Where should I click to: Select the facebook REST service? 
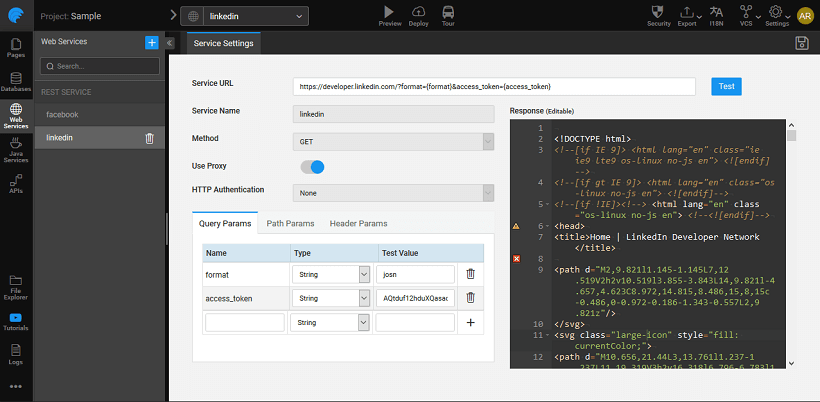tap(63, 115)
